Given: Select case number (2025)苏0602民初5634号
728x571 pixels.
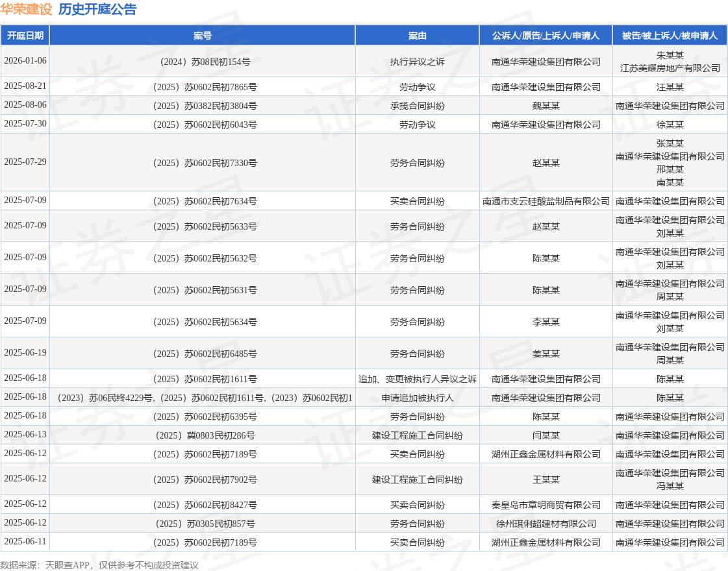Looking at the screenshot, I should (x=203, y=322).
